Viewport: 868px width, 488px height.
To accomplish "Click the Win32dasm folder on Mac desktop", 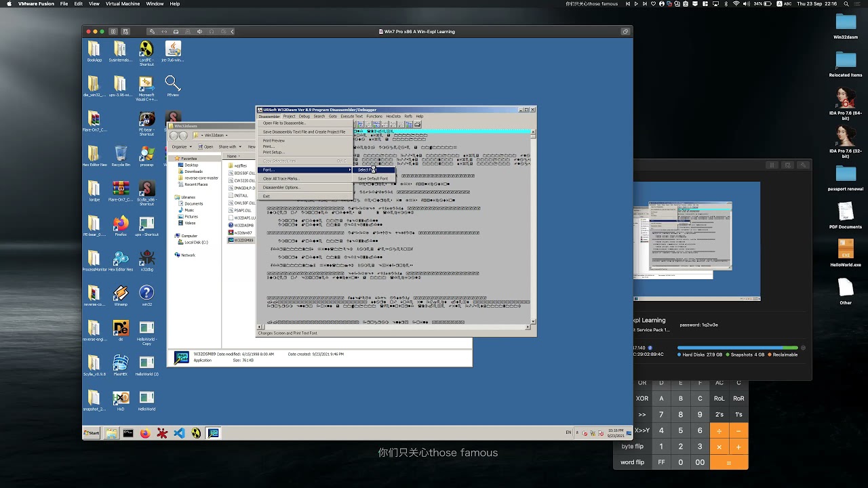I will coord(846,26).
